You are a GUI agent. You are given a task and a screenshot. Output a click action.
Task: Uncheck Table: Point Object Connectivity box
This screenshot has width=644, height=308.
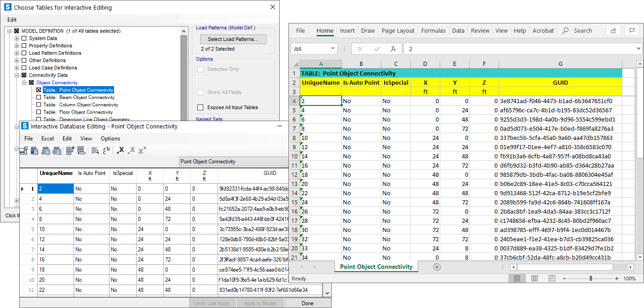coord(39,90)
